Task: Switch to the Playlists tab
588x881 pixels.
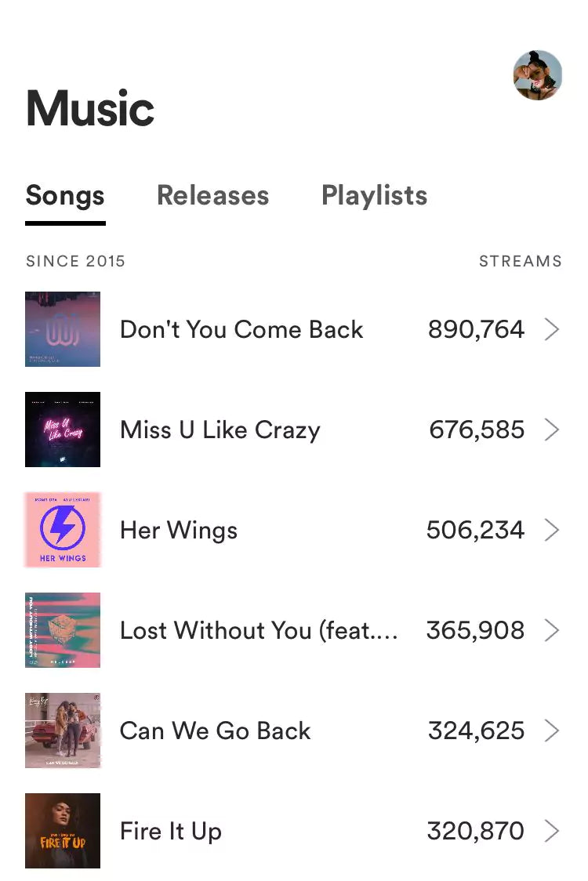Action: click(x=374, y=195)
